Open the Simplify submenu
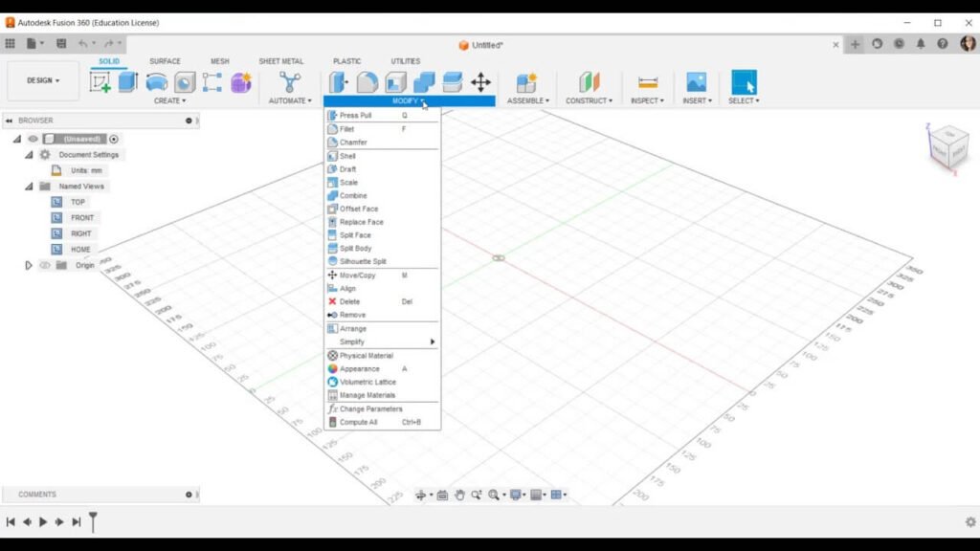 382,342
